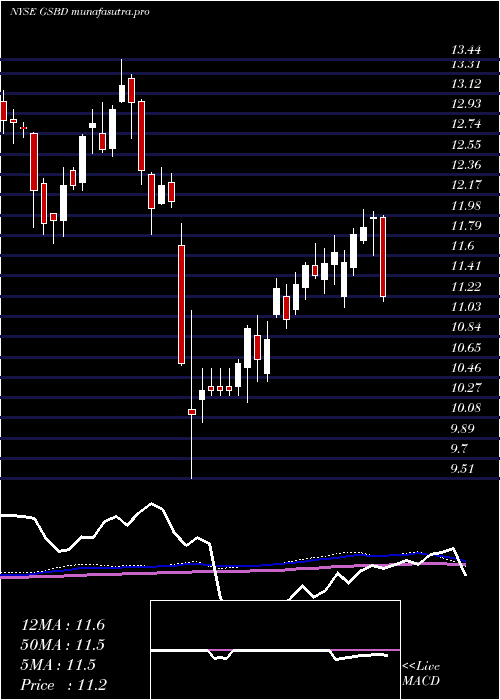Click the 11.98 price axis label

[x=466, y=205]
